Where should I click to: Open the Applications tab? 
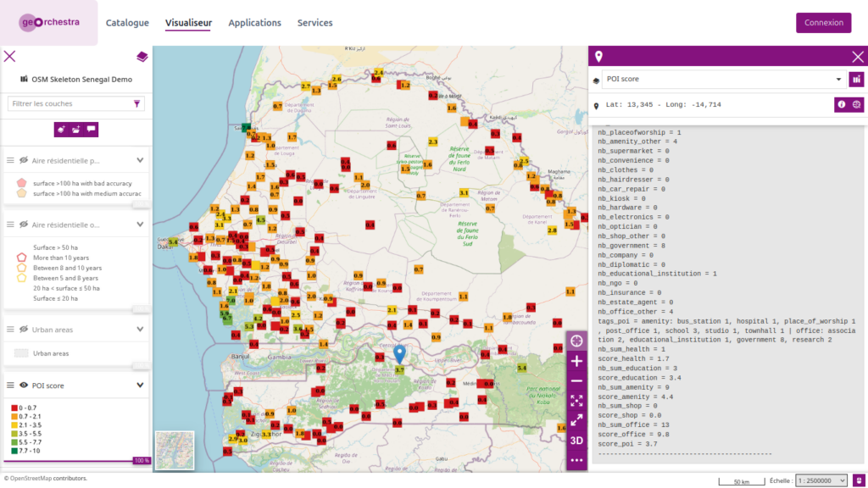(254, 23)
